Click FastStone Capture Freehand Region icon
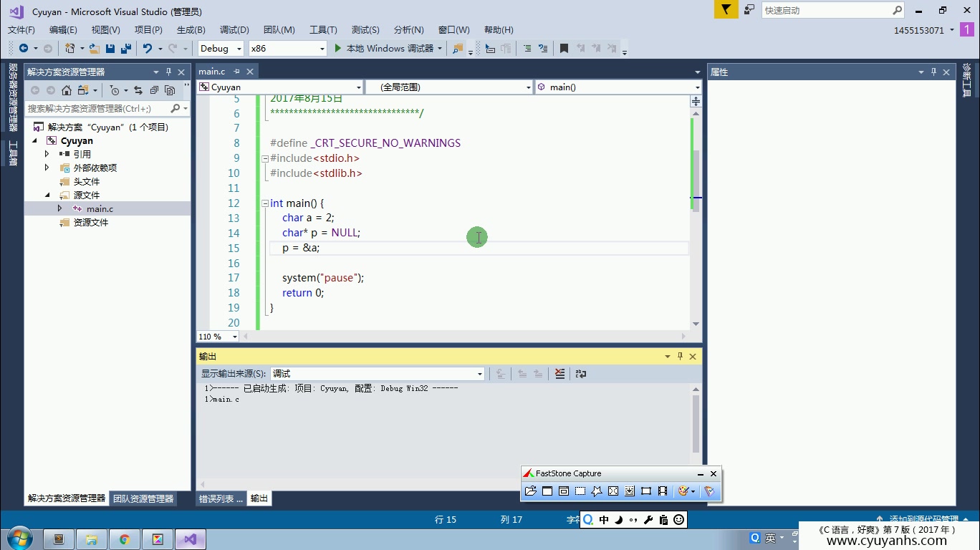 tap(597, 491)
